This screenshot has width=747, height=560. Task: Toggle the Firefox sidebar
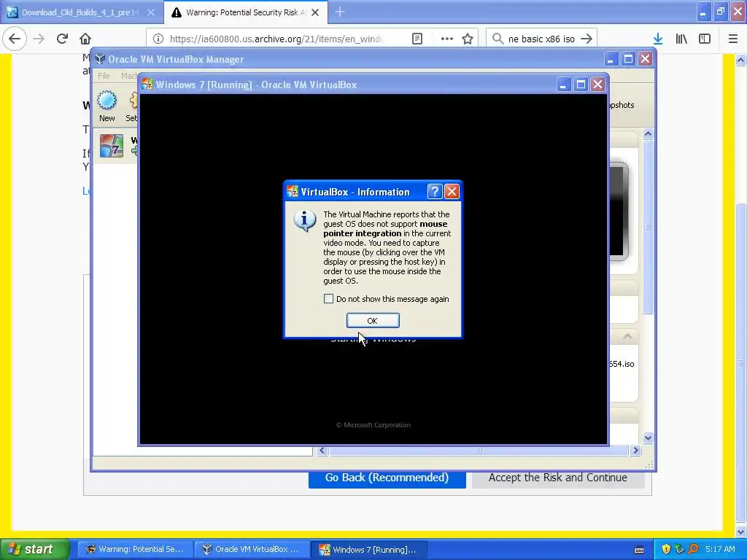[x=705, y=39]
